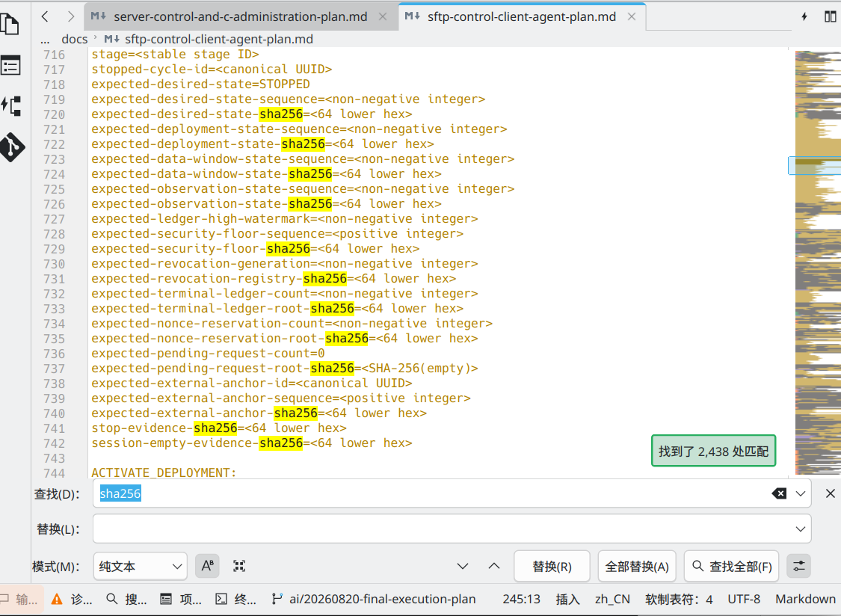This screenshot has width=841, height=616.
Task: Dismiss the 找到了 2,438 处匹配 notification
Action: point(713,452)
